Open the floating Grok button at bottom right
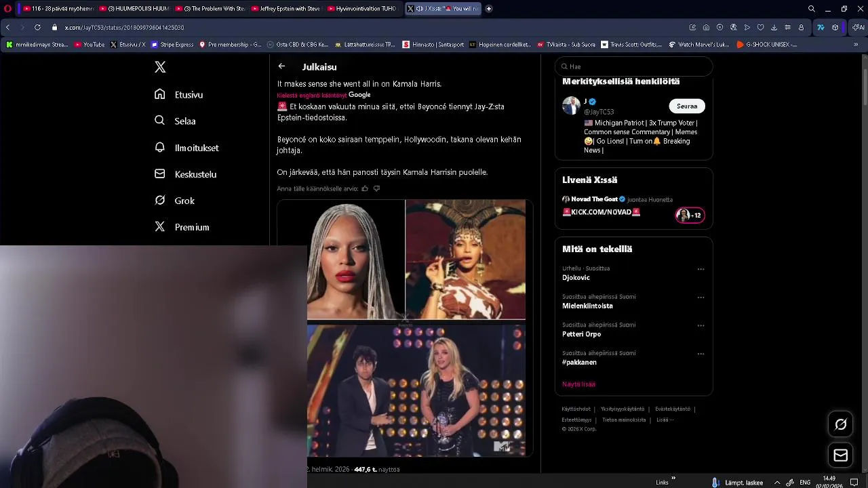 [841, 424]
